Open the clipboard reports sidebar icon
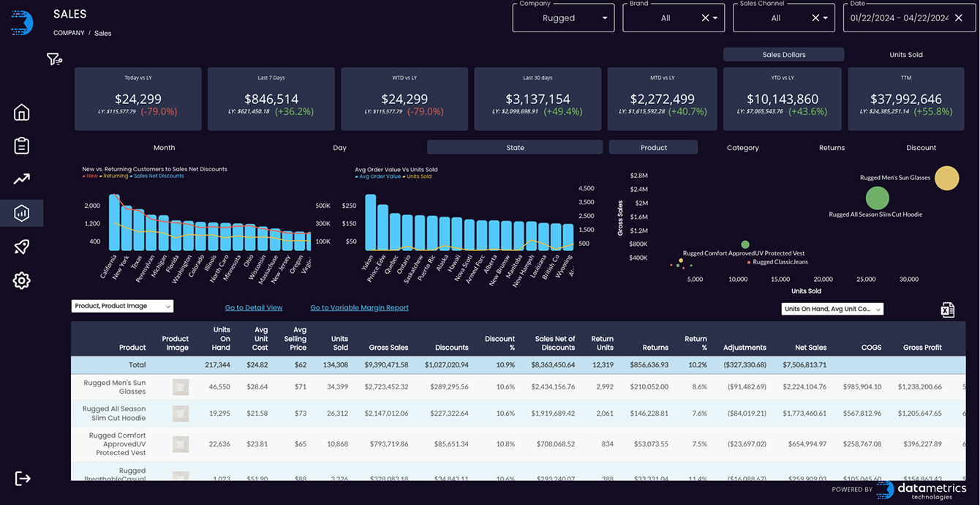The height and width of the screenshot is (505, 980). point(21,146)
